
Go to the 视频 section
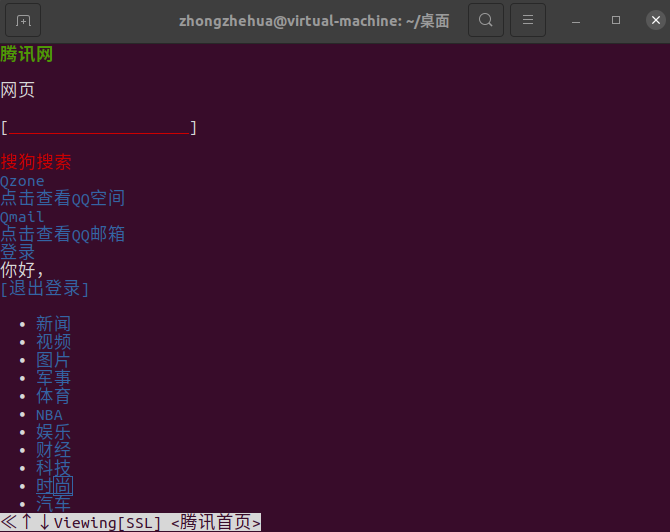pyautogui.click(x=53, y=342)
